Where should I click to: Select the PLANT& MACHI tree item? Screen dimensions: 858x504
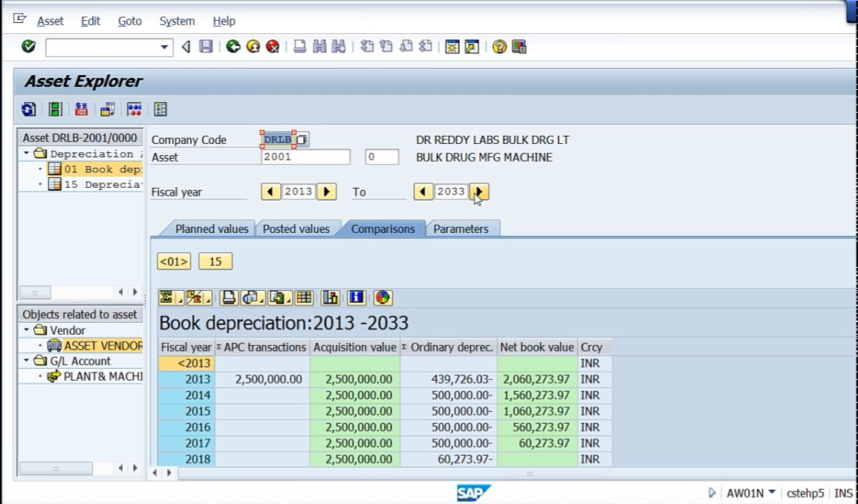tap(103, 376)
